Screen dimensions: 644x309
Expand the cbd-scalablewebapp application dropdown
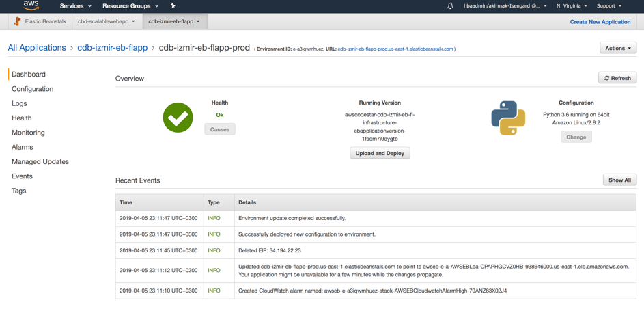pos(107,22)
